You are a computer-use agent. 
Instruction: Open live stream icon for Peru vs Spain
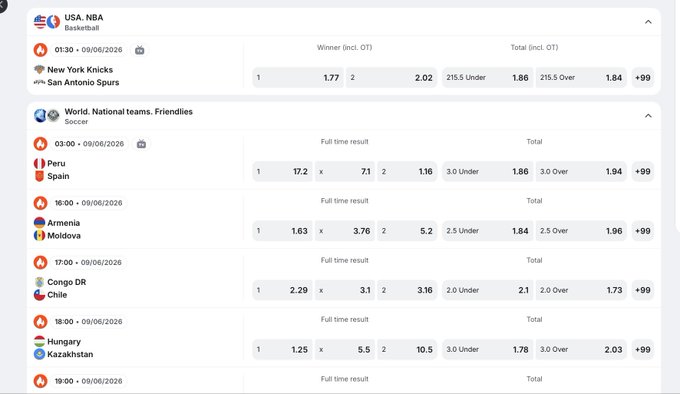point(141,144)
